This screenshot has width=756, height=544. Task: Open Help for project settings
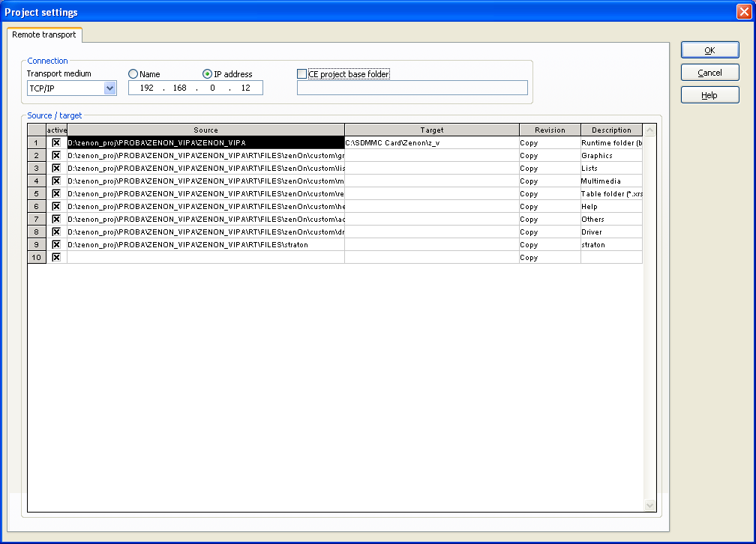pyautogui.click(x=709, y=95)
